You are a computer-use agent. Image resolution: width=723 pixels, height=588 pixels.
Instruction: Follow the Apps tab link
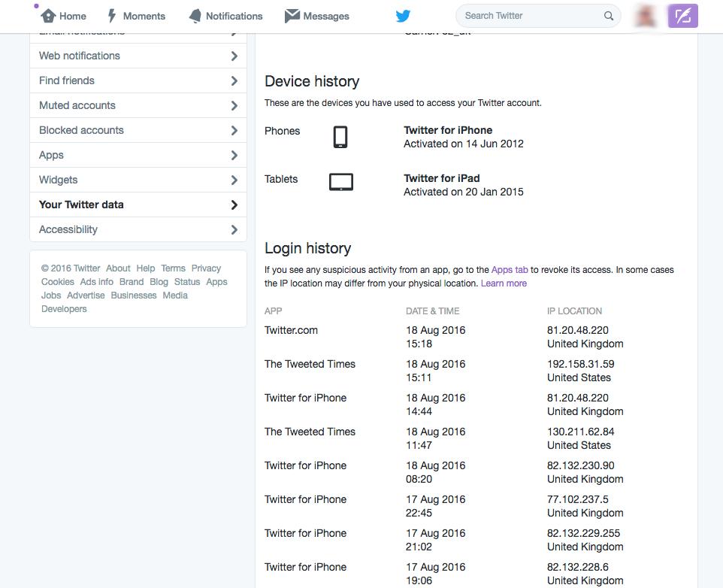click(x=510, y=270)
